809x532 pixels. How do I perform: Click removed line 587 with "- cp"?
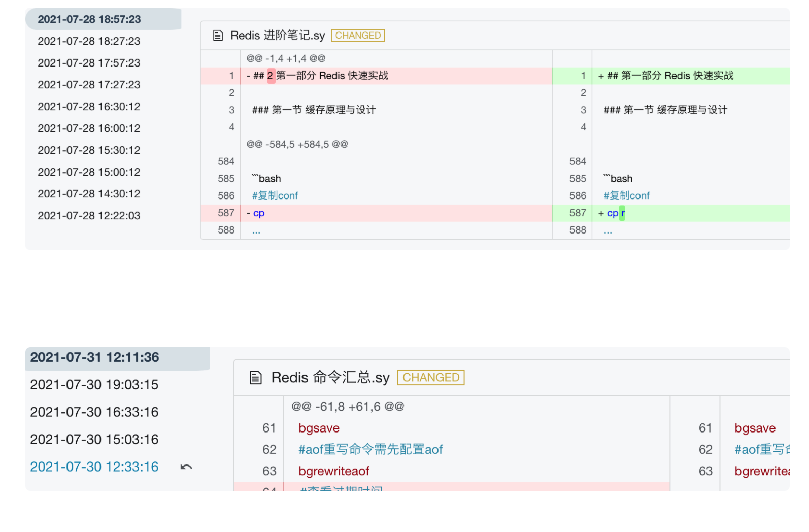click(x=376, y=213)
